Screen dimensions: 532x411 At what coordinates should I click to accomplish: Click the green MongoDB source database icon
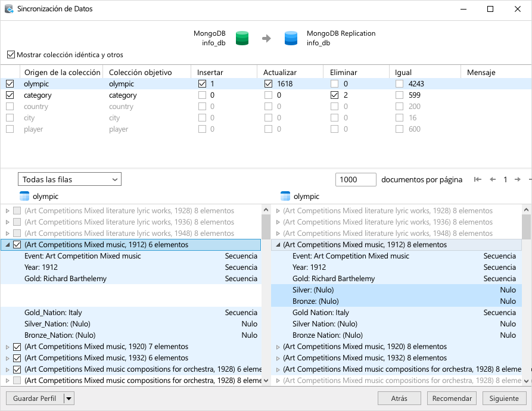click(242, 39)
